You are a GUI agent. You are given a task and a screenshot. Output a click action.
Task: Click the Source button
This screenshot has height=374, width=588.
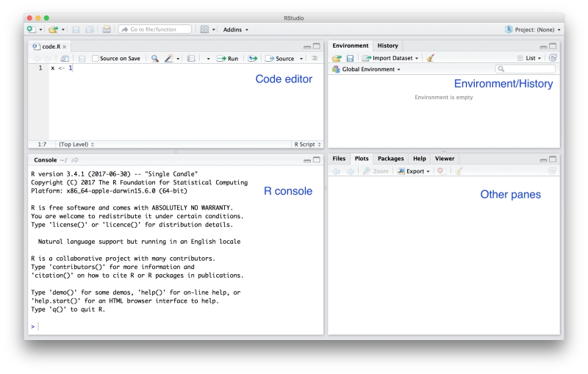click(x=280, y=59)
